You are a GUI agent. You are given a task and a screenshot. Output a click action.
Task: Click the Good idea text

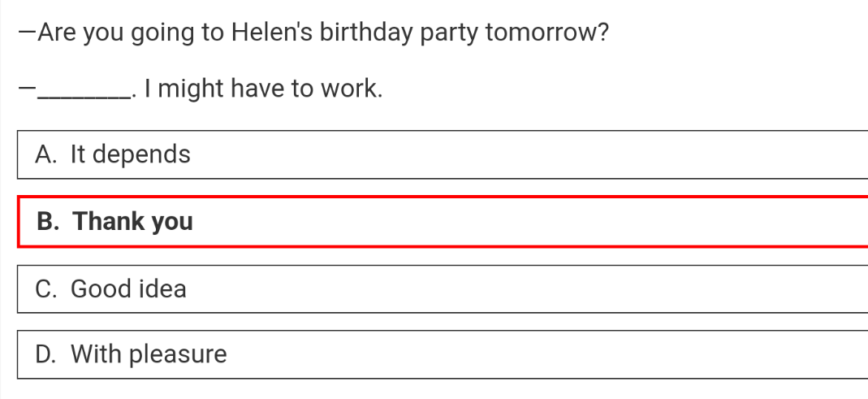[128, 288]
